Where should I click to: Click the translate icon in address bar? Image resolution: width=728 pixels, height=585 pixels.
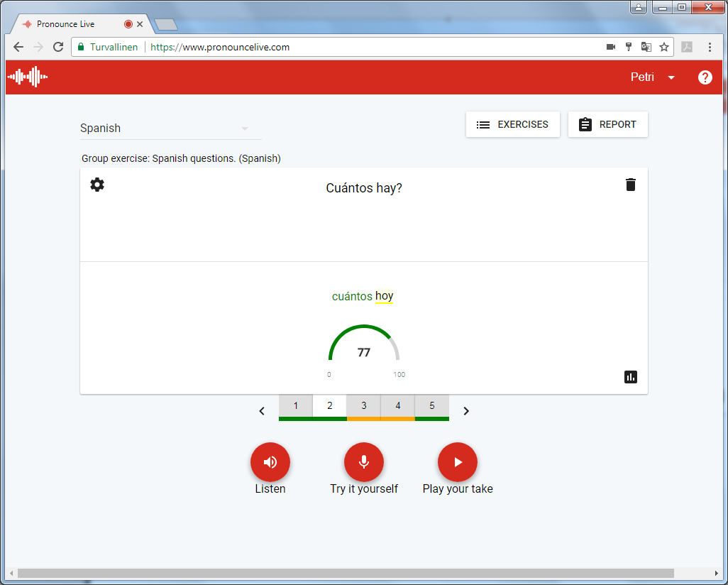click(x=646, y=48)
